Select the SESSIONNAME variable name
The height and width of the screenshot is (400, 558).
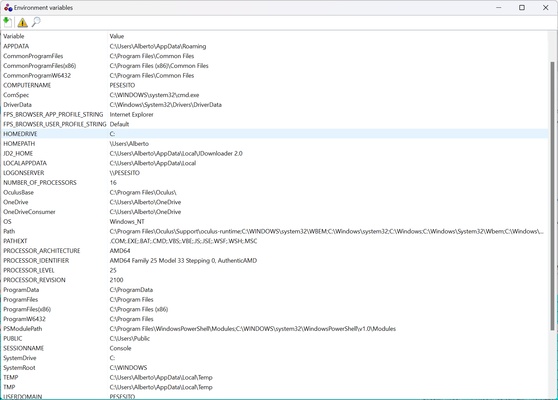tap(23, 348)
